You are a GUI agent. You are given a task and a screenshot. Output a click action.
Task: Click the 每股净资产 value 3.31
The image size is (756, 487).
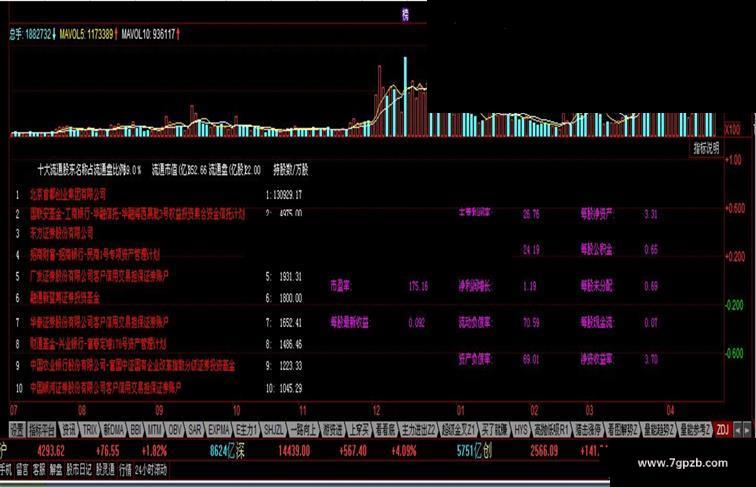[651, 214]
